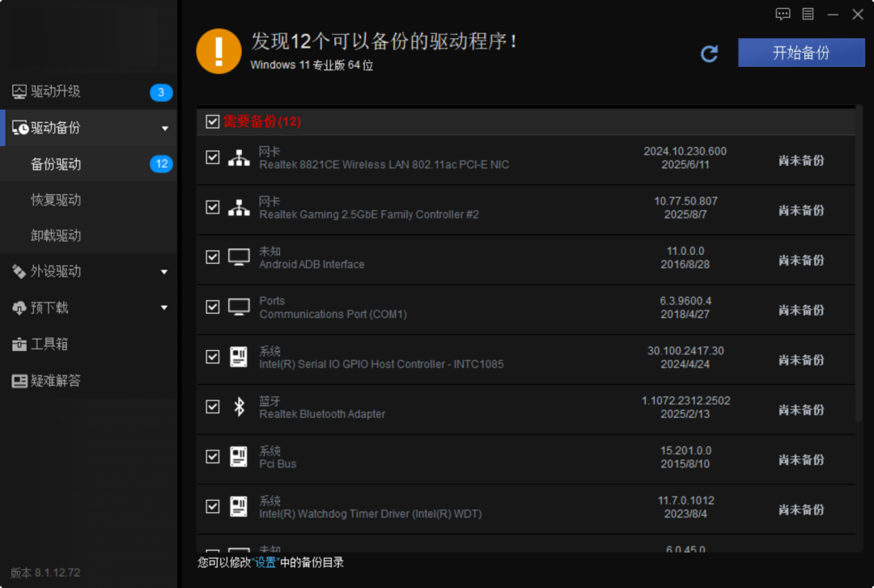The image size is (874, 588).
Task: Open the 设置 link for backup directory
Action: (265, 562)
